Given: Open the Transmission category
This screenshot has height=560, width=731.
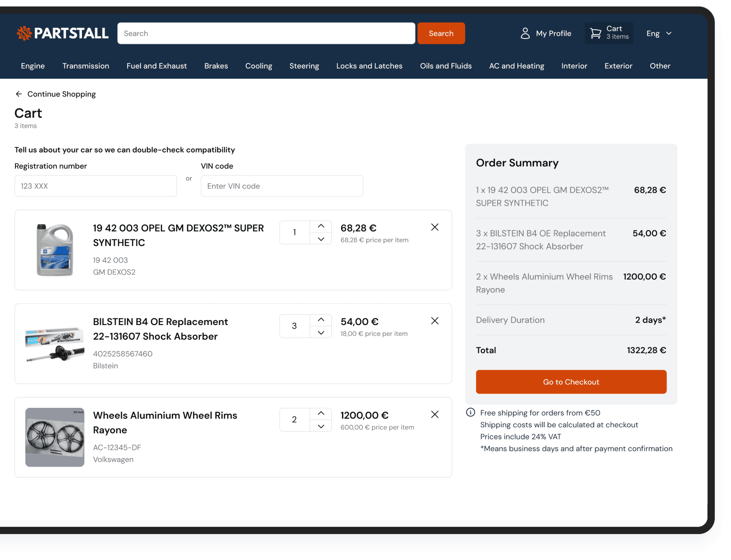Looking at the screenshot, I should (x=86, y=66).
